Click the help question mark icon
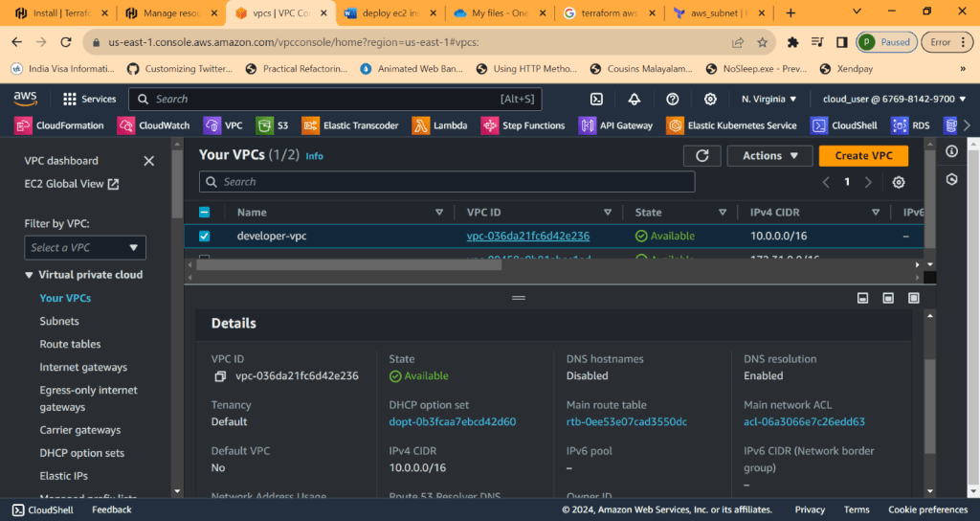Image resolution: width=980 pixels, height=521 pixels. tap(673, 99)
